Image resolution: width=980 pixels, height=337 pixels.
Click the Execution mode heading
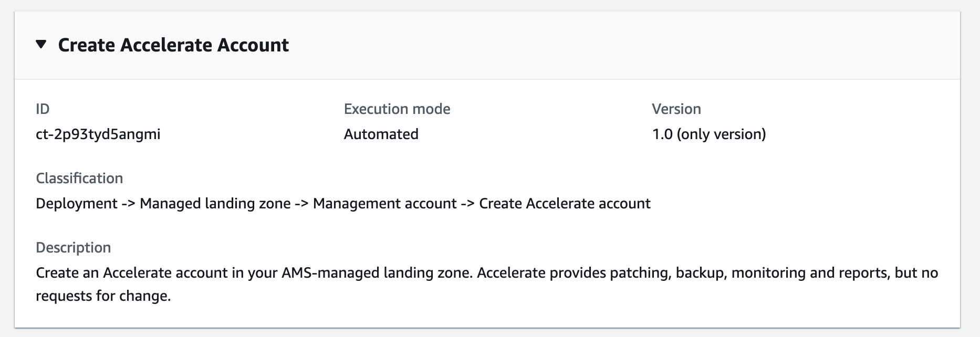pos(397,109)
